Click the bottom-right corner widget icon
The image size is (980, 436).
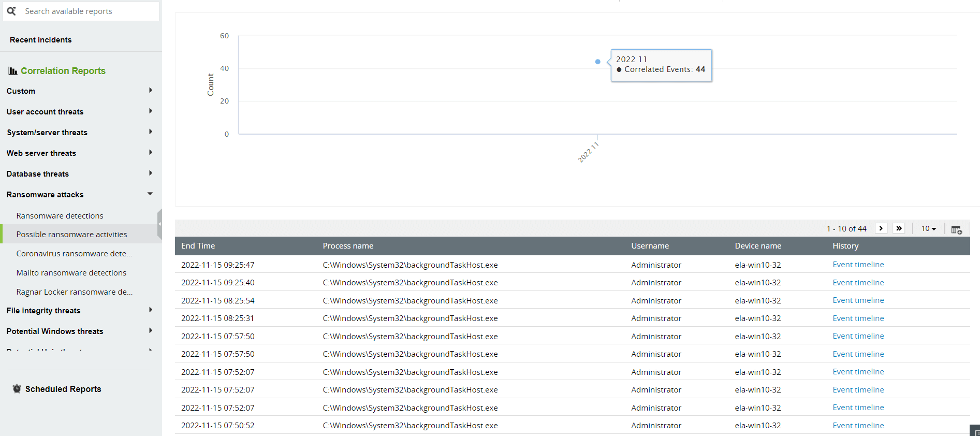[x=975, y=431]
